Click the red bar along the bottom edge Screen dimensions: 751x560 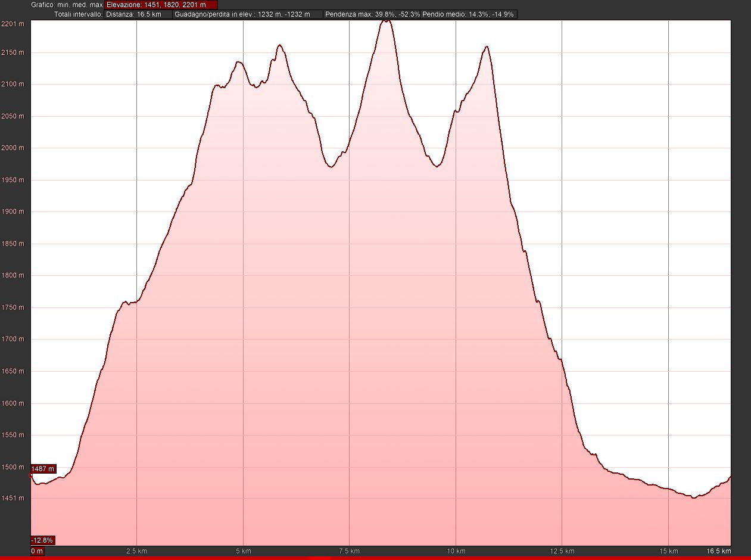tap(375, 558)
